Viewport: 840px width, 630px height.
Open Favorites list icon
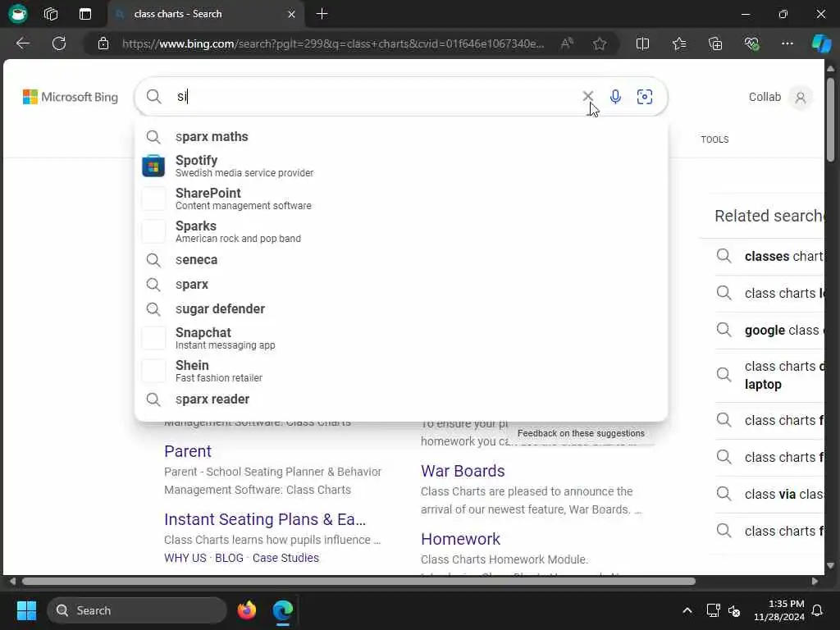[x=679, y=43]
